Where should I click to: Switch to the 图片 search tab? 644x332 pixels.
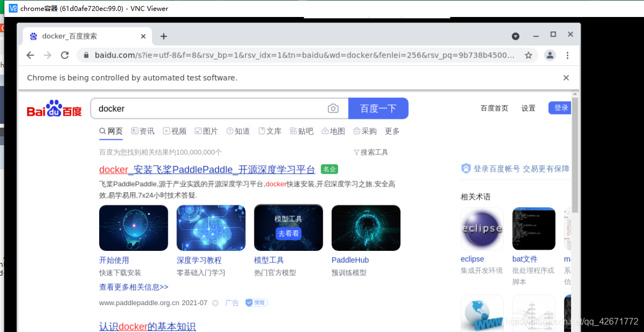click(x=210, y=131)
